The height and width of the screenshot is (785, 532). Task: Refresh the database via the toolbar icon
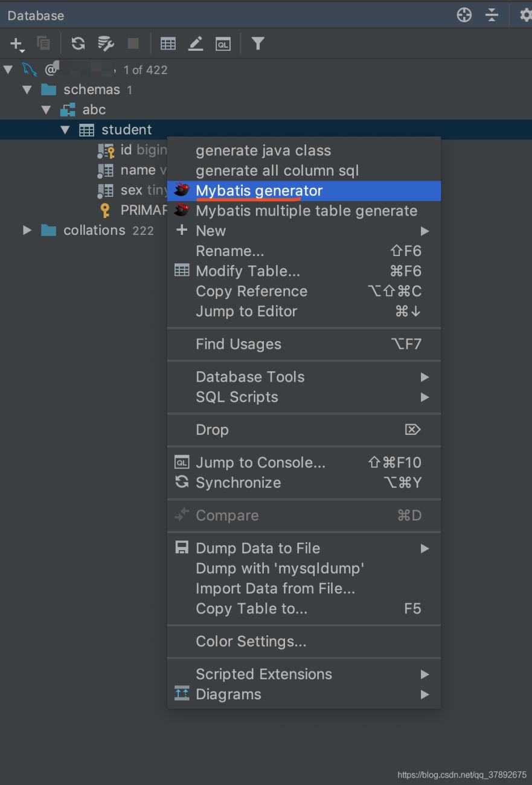[x=79, y=43]
